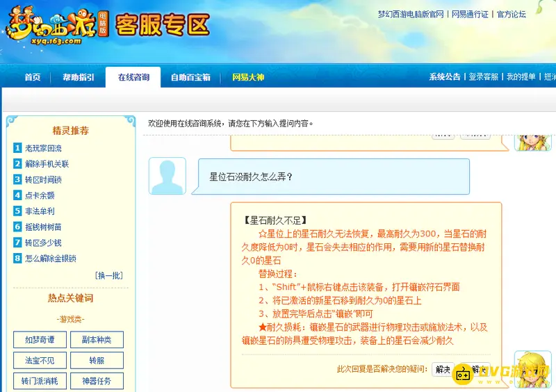Open the 转区多少钱 recommendation
Image resolution: width=556 pixels, height=392 pixels.
[43, 243]
